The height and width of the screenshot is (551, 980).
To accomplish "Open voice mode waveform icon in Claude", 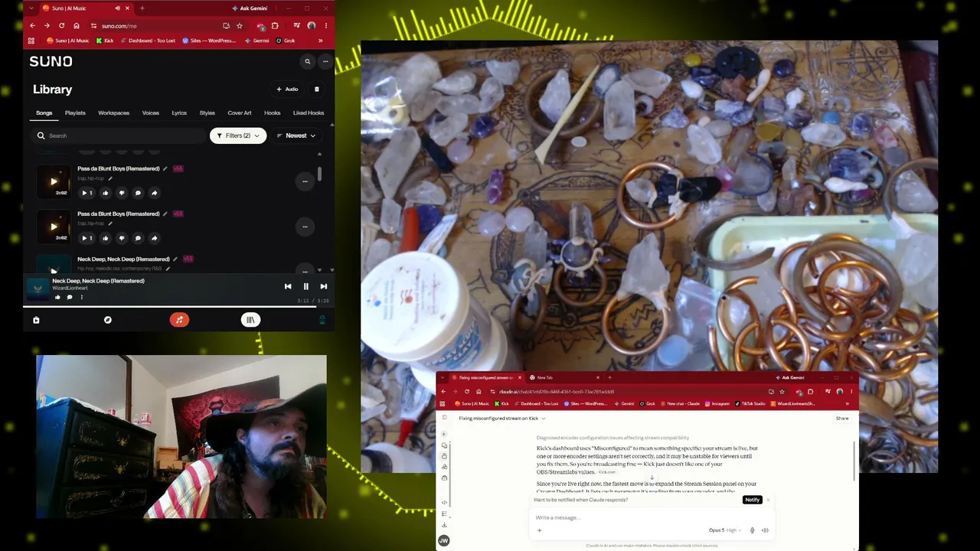I will (765, 530).
